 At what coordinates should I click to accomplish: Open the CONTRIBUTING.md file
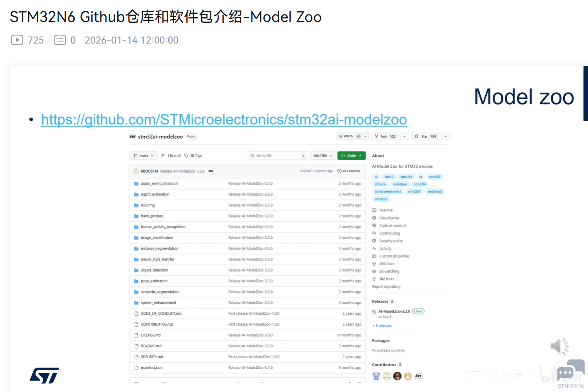(157, 325)
